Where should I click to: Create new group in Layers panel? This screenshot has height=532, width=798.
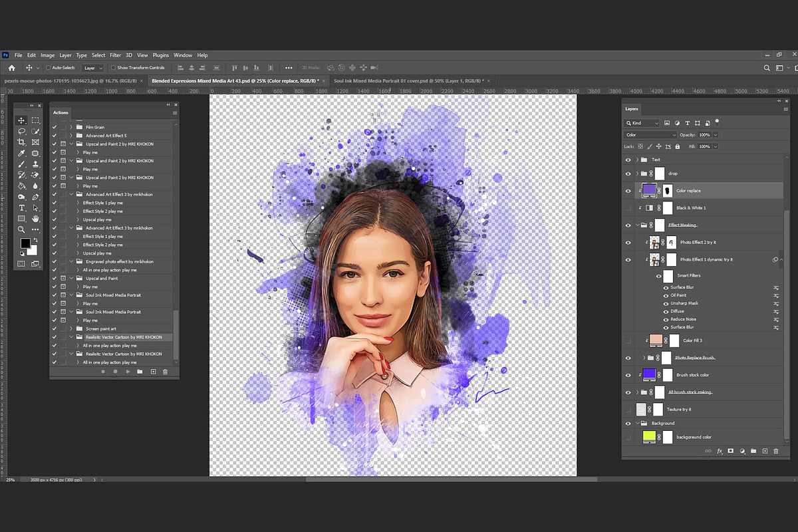click(753, 451)
